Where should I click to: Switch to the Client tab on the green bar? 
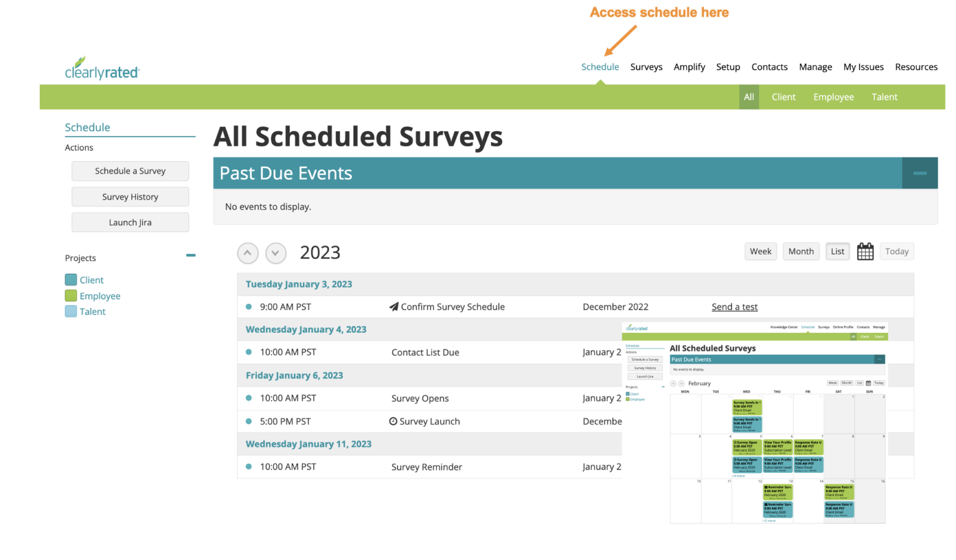[x=784, y=96]
